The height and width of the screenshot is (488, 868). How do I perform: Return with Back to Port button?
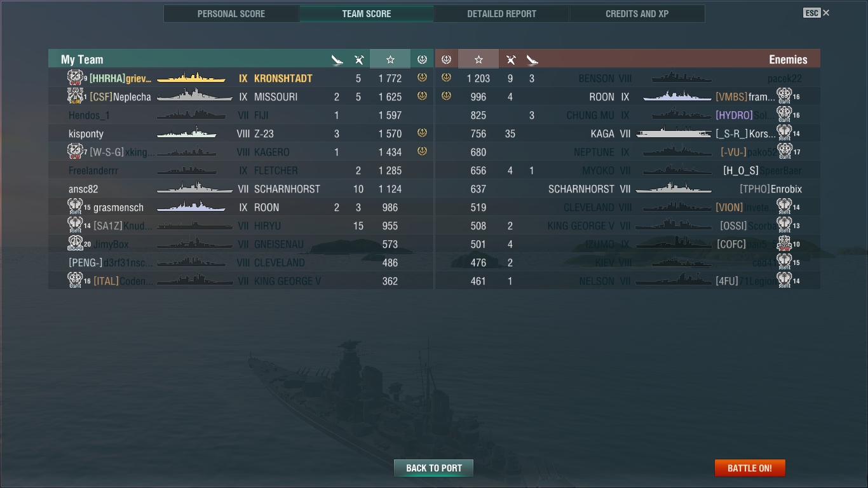[x=434, y=468]
